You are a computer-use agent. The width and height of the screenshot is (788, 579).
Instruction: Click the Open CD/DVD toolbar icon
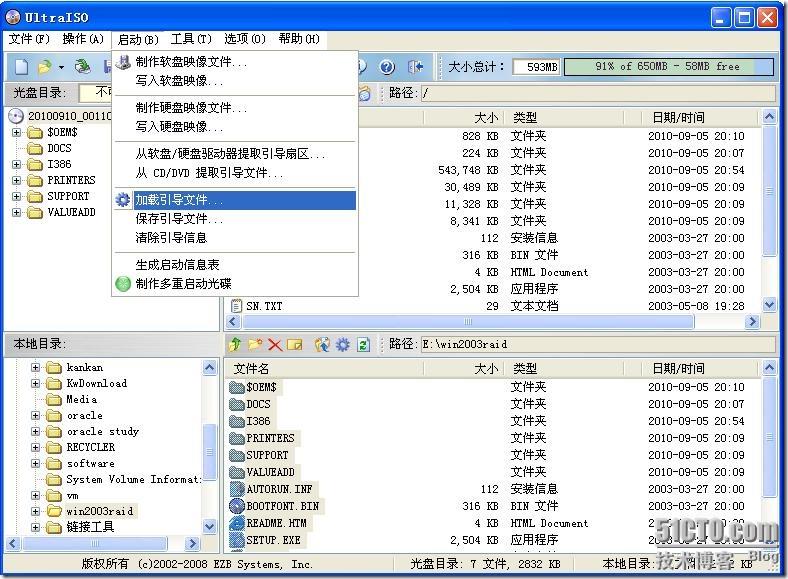pos(82,67)
